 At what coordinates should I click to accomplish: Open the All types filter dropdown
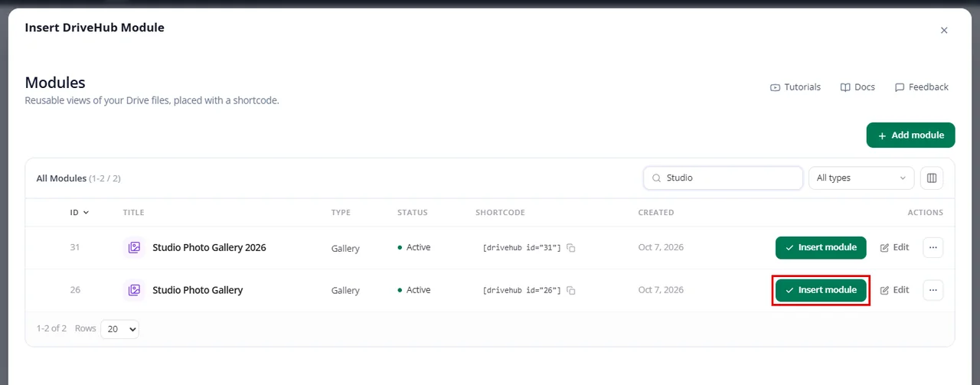pos(861,178)
